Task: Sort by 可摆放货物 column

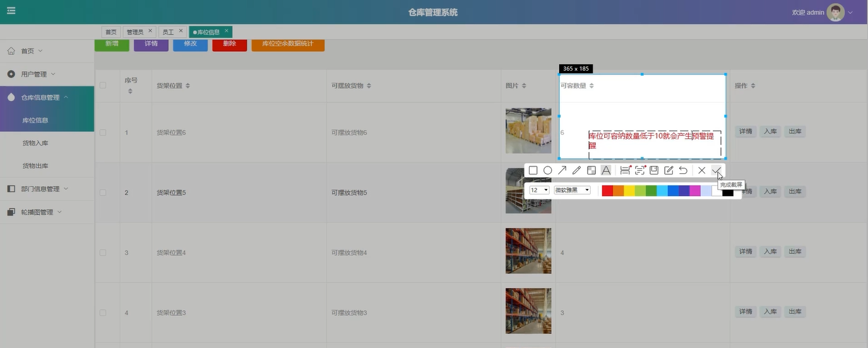Action: pyautogui.click(x=369, y=86)
